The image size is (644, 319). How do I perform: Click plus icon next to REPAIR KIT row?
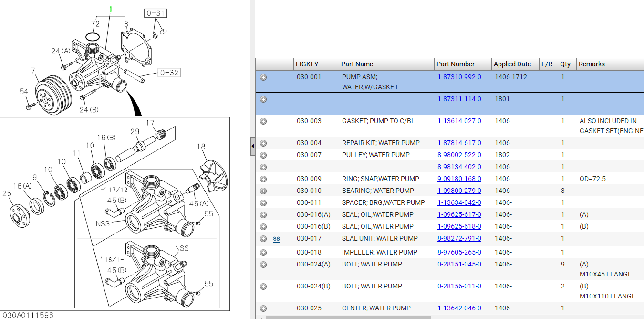tap(263, 143)
